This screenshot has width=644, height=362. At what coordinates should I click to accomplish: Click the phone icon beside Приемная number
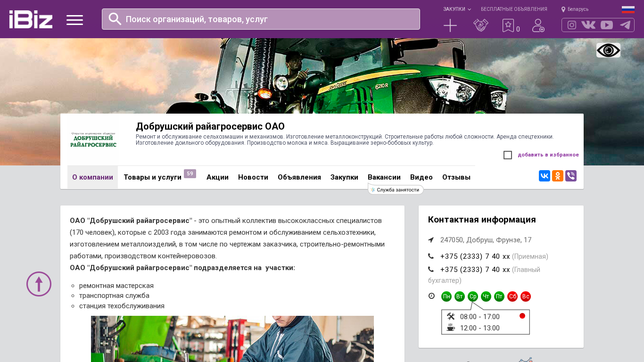point(431,256)
